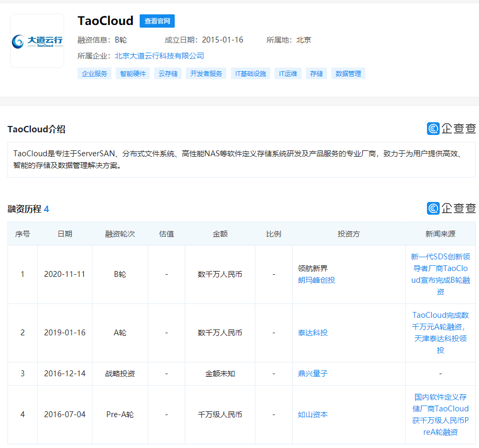
Task: Click the 投资方 column header
Action: pyautogui.click(x=349, y=234)
